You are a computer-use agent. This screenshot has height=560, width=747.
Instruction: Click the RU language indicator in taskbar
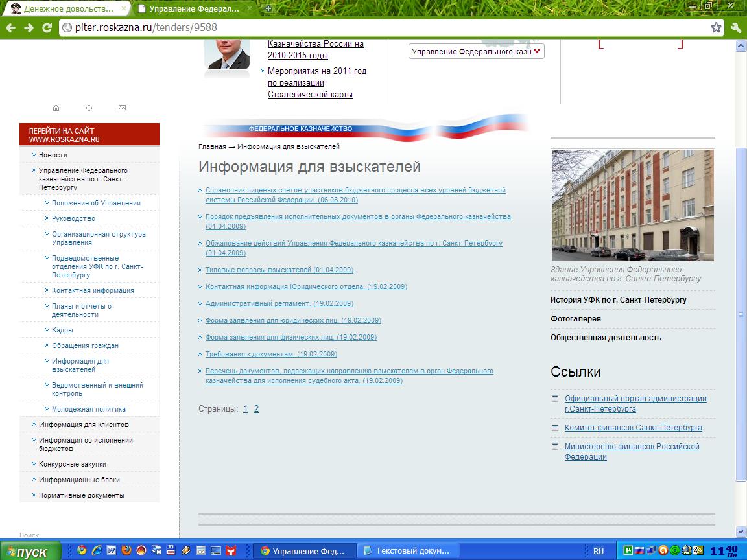(x=598, y=551)
